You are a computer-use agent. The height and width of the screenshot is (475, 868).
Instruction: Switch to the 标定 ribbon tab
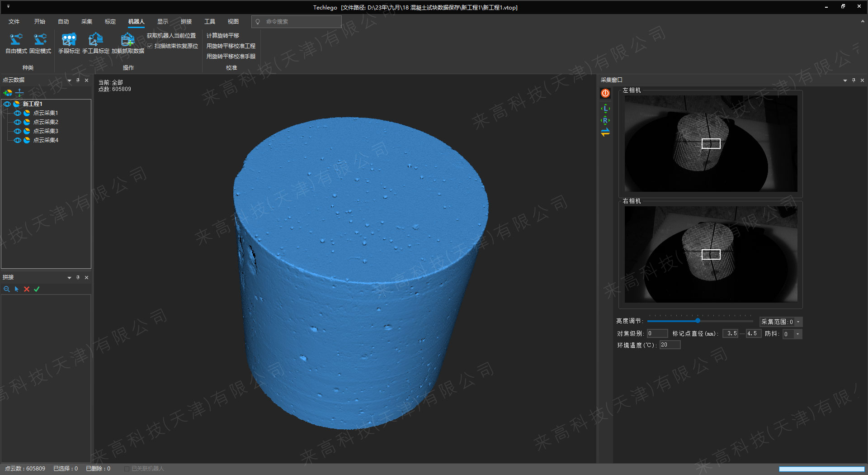(110, 22)
